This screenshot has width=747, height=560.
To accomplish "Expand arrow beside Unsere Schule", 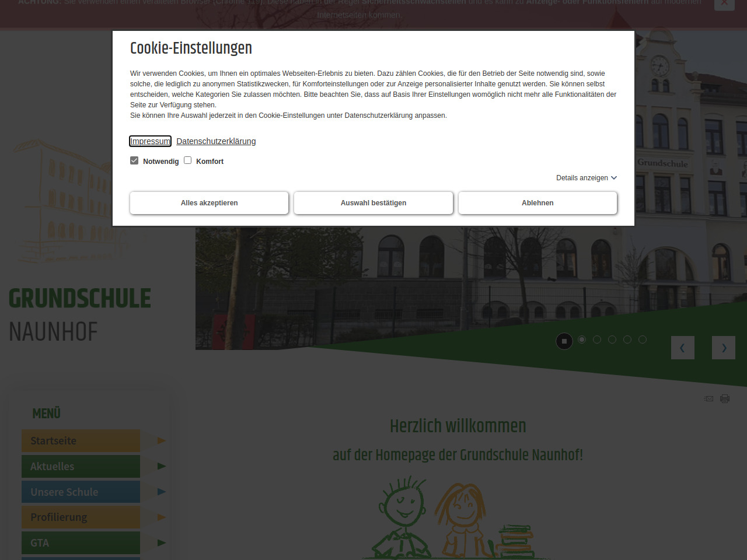I will tap(162, 492).
